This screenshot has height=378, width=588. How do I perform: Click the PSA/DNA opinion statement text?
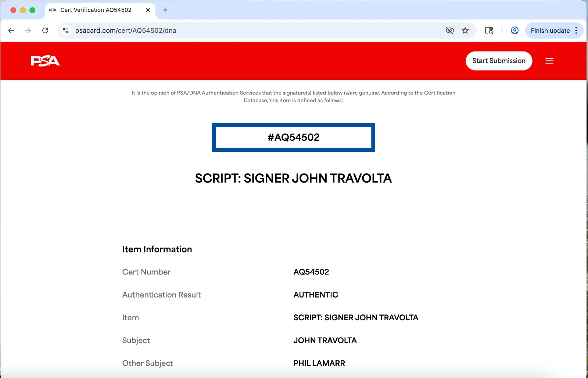(293, 97)
